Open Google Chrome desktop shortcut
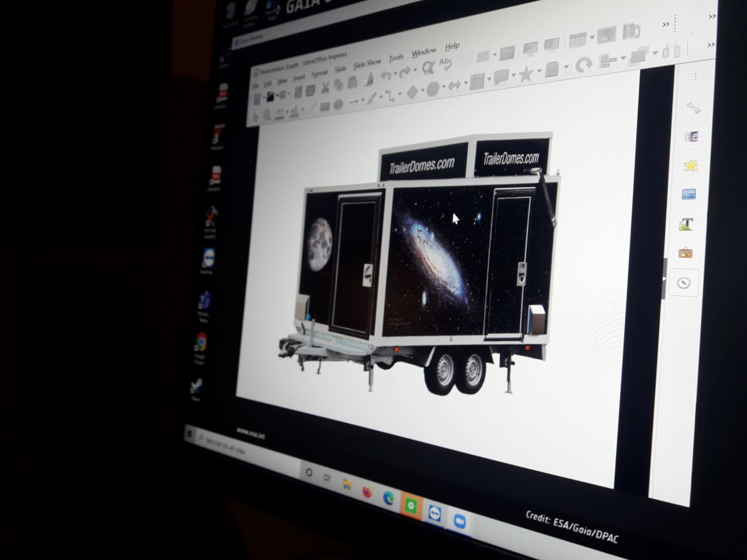This screenshot has height=560, width=747. tap(200, 347)
